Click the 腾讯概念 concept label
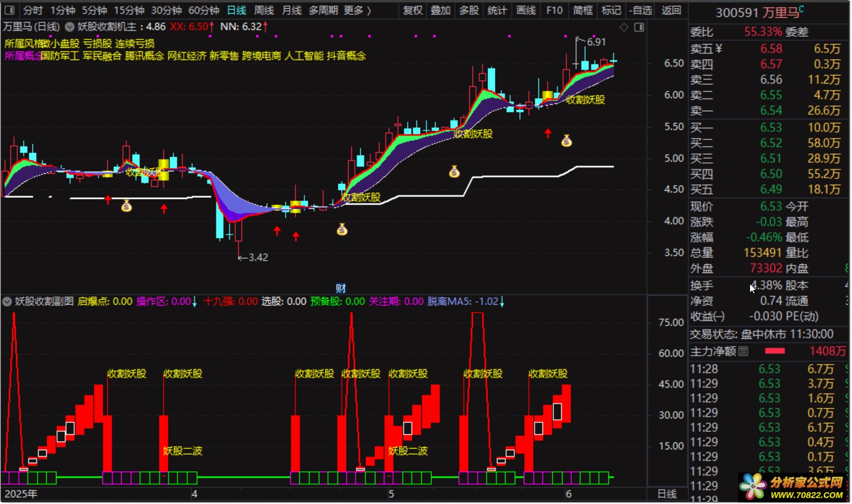The width and height of the screenshot is (852, 504). pos(144,56)
